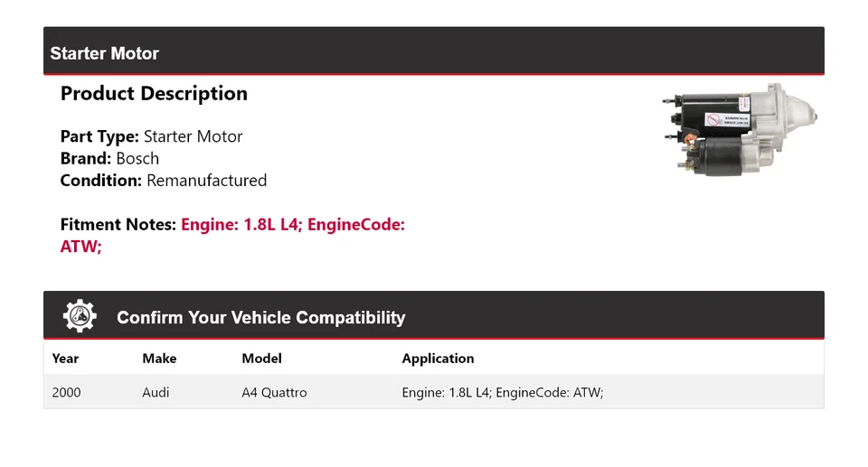Click the Audi make cell
The image size is (868, 467).
click(x=156, y=393)
